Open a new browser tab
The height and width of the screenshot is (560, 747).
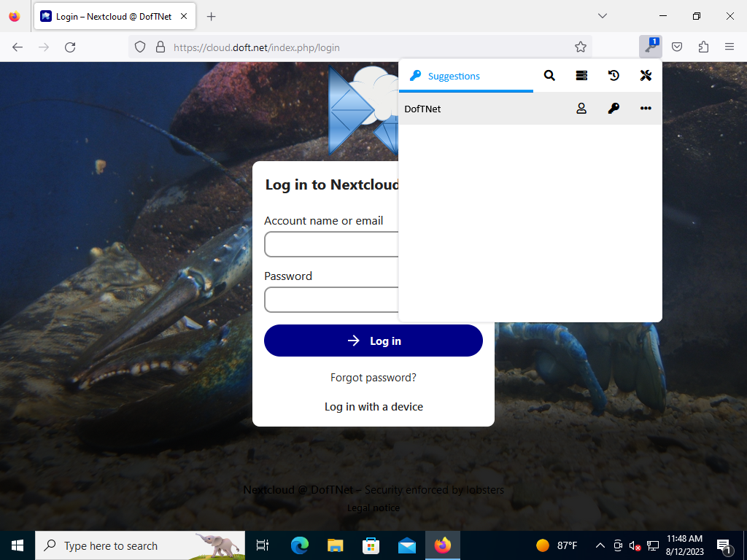click(211, 17)
